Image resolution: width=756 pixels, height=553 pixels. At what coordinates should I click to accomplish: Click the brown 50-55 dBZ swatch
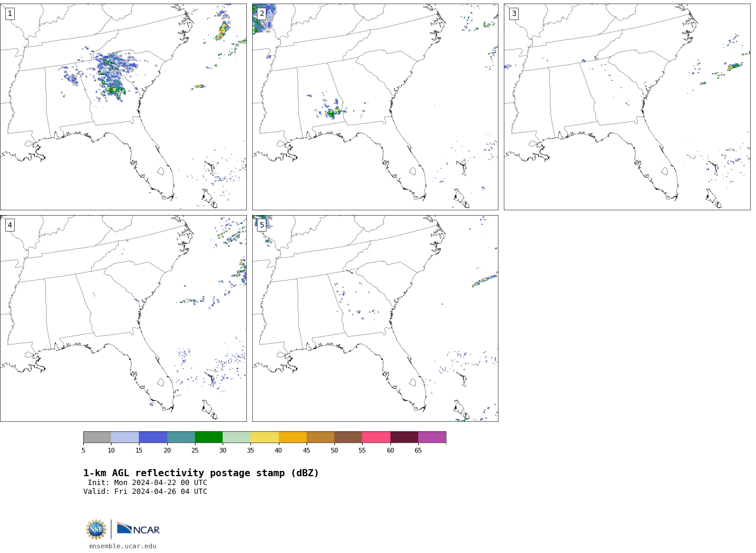[348, 437]
